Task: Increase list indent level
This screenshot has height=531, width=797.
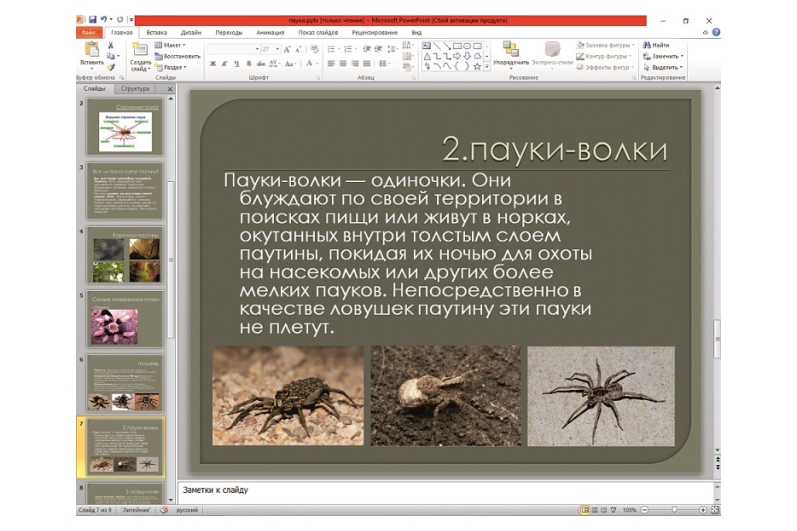Action: pos(378,49)
